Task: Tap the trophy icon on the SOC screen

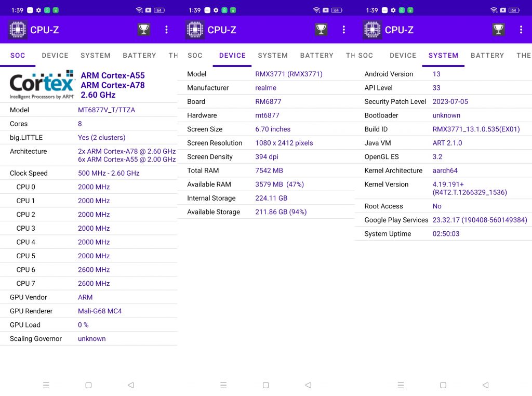Action: 144,30
